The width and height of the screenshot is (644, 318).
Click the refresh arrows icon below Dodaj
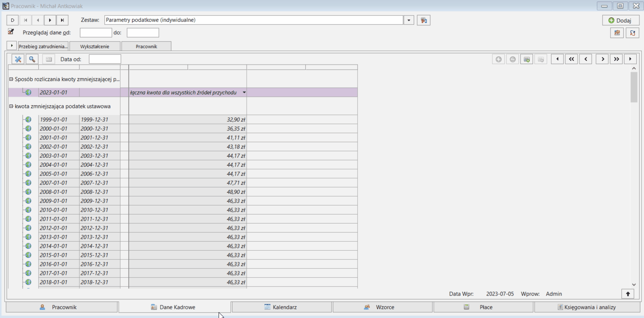(632, 33)
